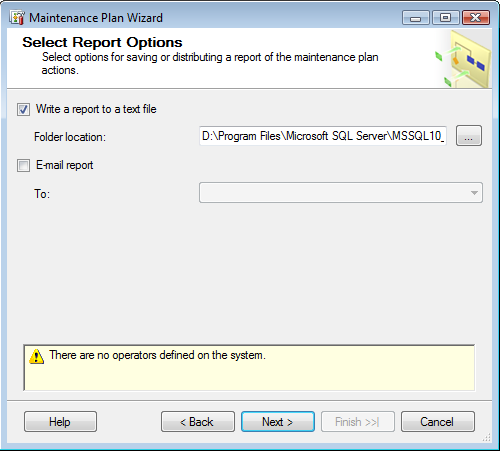Image resolution: width=500 pixels, height=451 pixels.
Task: Return to the previous step with < Back
Action: (x=198, y=422)
